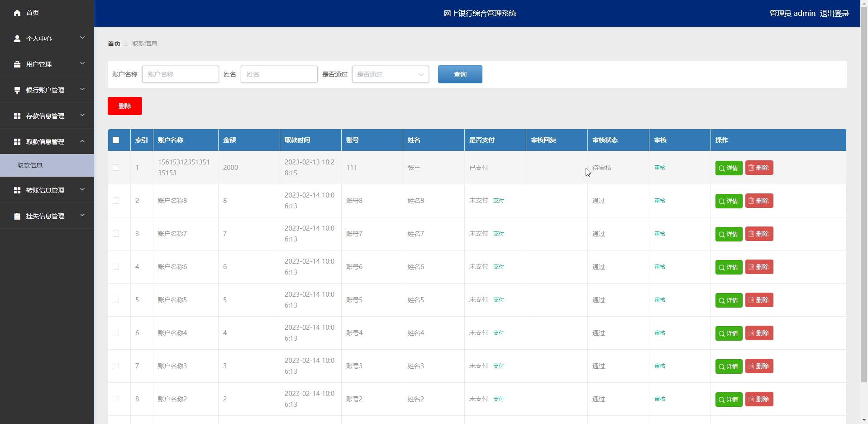Open 详情 for 账户名称4 row

point(729,333)
